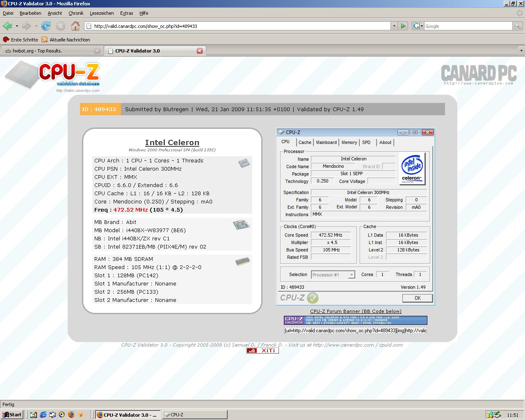The width and height of the screenshot is (525, 420).
Task: Click the Canard PC logo
Action: pyautogui.click(x=479, y=74)
